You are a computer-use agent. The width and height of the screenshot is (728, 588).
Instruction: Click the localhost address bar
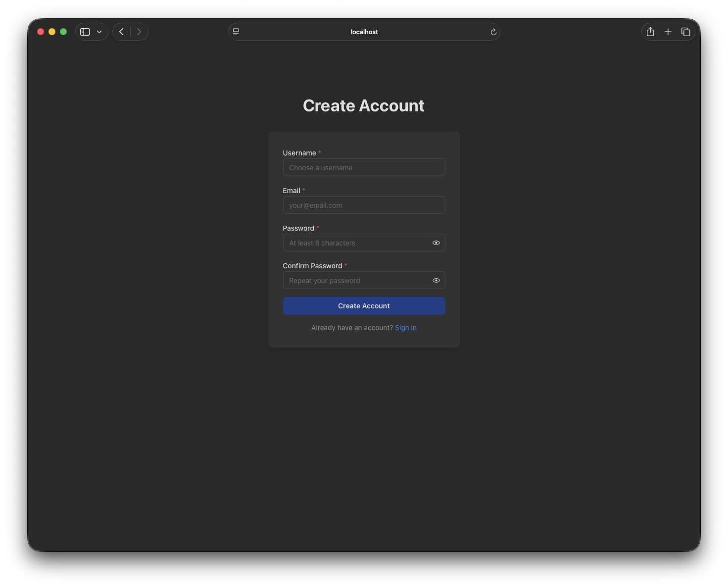[364, 32]
